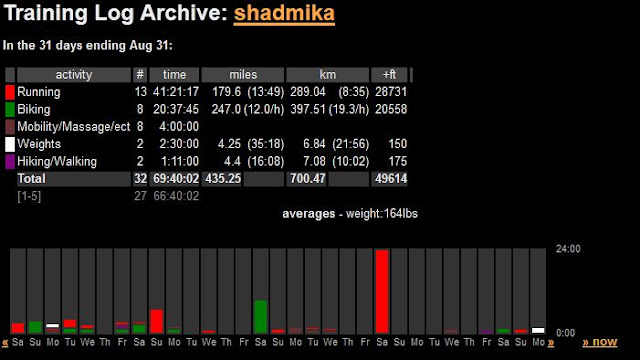This screenshot has width=640, height=360.
Task: Click the last Monday white weights bar
Action: pyautogui.click(x=538, y=331)
